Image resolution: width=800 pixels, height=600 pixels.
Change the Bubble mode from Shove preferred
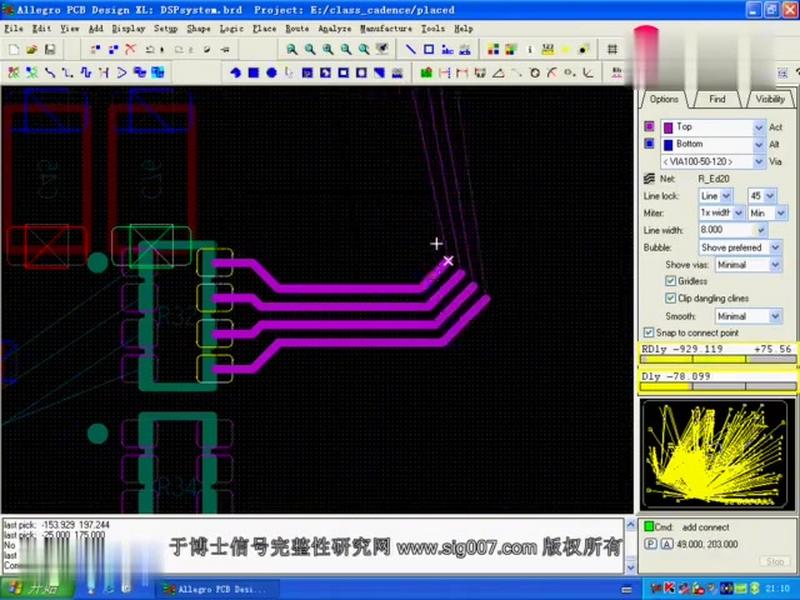click(x=775, y=247)
